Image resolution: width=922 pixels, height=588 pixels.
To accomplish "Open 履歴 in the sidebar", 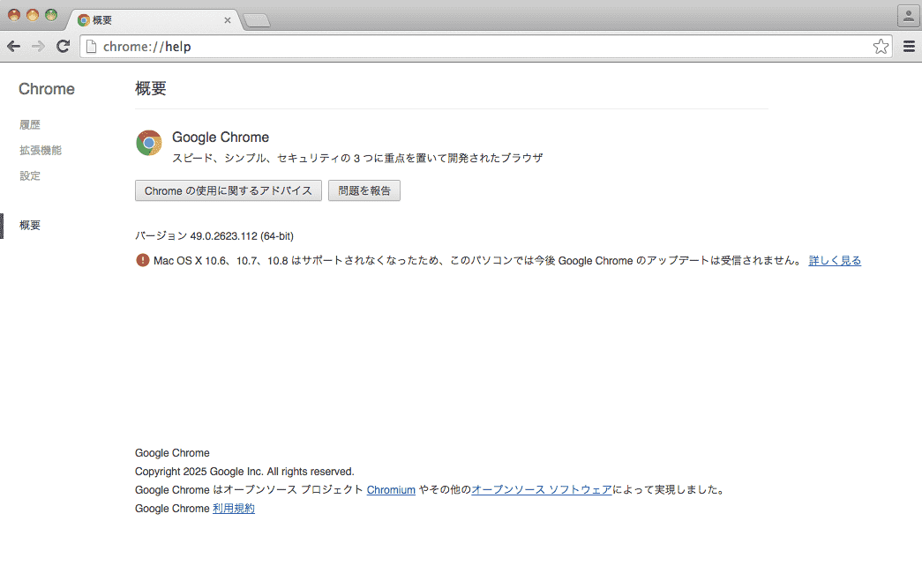I will tap(30, 124).
